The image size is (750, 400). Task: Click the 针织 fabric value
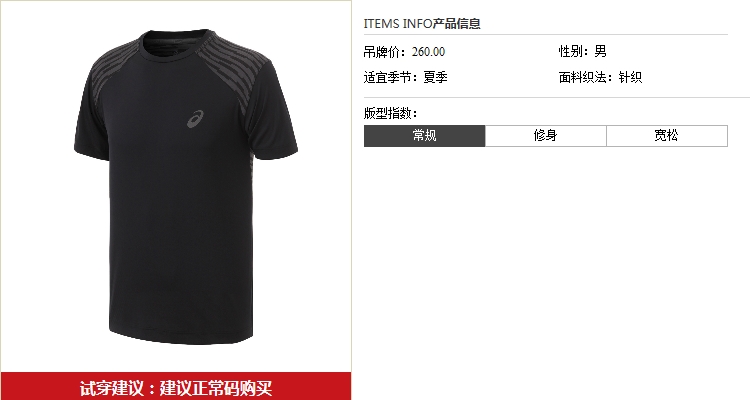click(x=630, y=77)
